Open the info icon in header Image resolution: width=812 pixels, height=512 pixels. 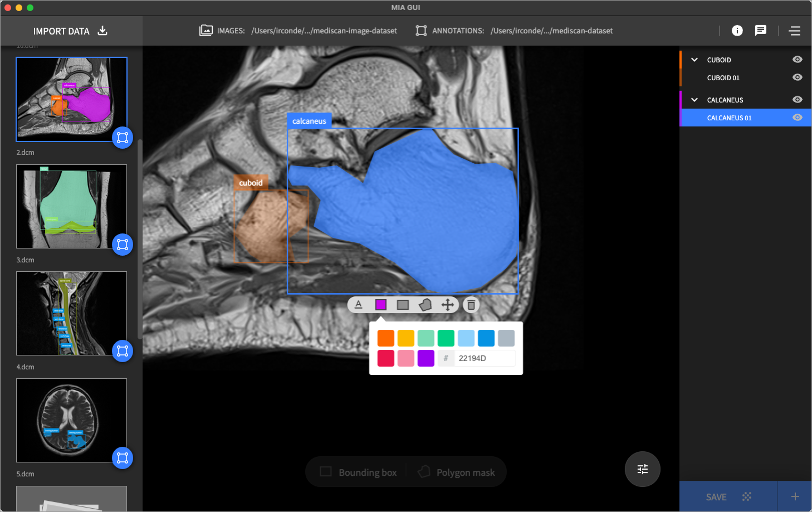[737, 31]
